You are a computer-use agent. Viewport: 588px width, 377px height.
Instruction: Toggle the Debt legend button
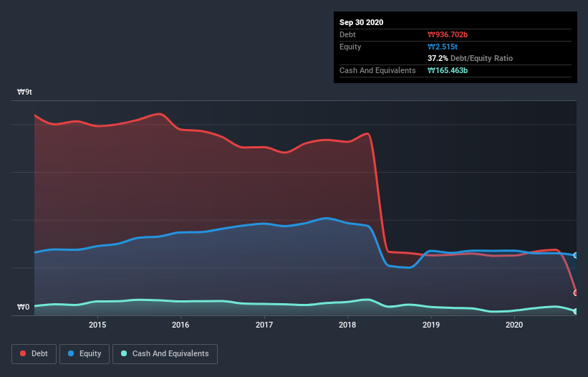tap(34, 354)
